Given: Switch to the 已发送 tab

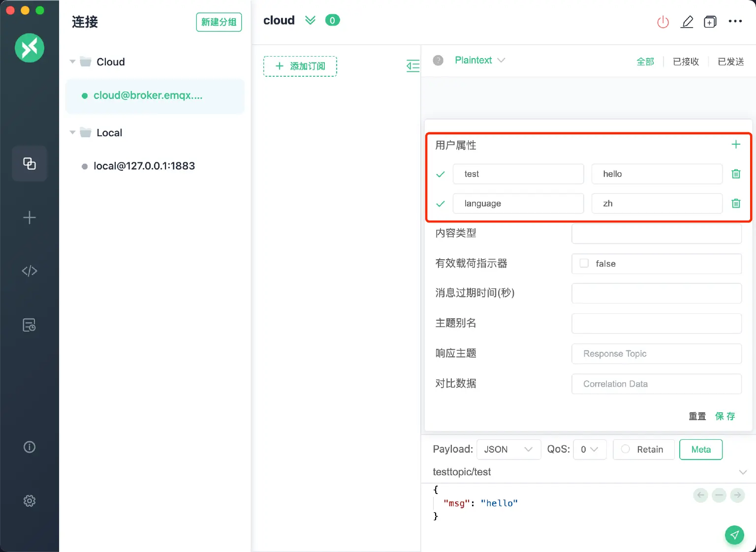Looking at the screenshot, I should 730,61.
